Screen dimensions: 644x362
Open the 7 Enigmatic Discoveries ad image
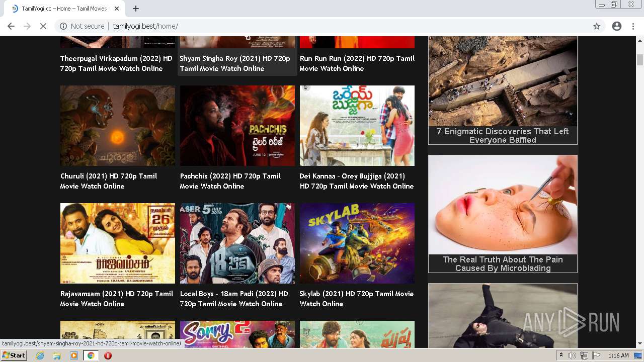click(503, 81)
